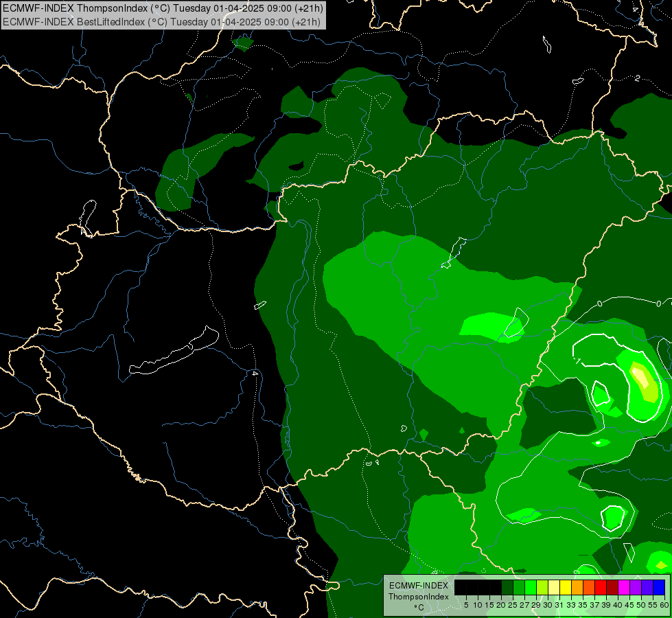Click legend tick value 15

489,605
